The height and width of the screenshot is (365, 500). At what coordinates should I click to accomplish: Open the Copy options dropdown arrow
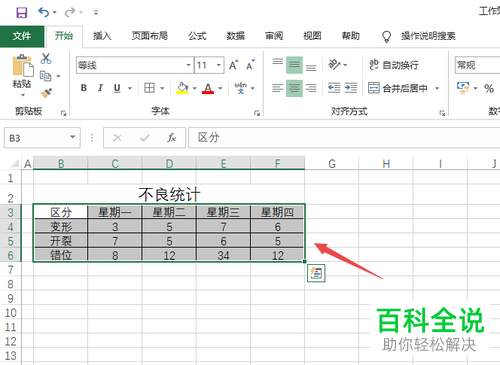pyautogui.click(x=58, y=76)
